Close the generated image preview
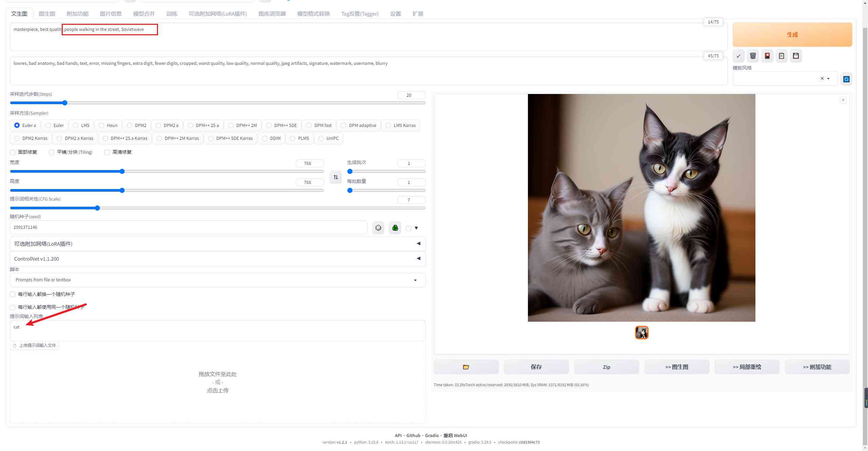The height and width of the screenshot is (451, 868). tap(843, 100)
